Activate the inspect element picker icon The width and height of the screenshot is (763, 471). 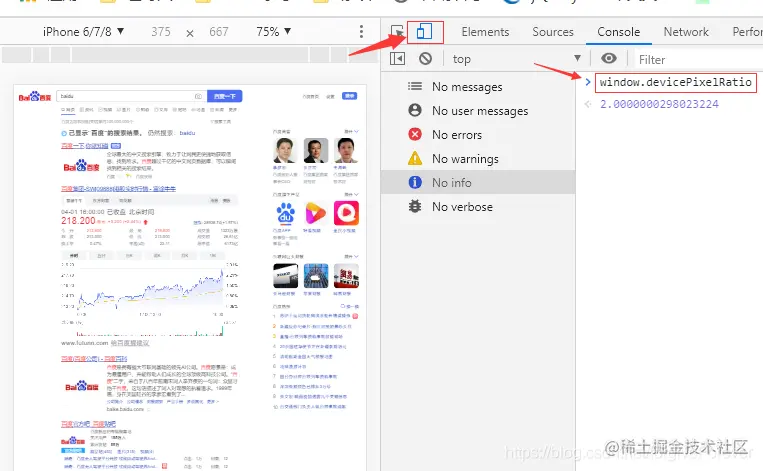pos(398,32)
